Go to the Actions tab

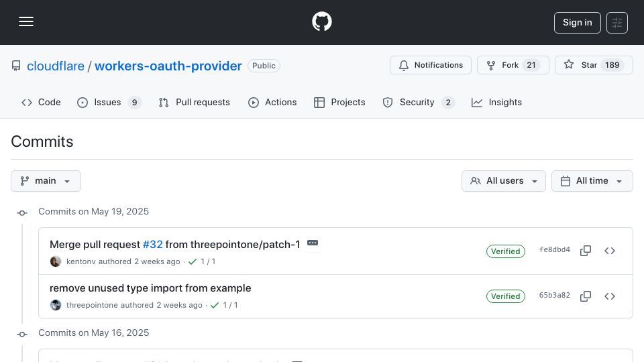point(272,102)
